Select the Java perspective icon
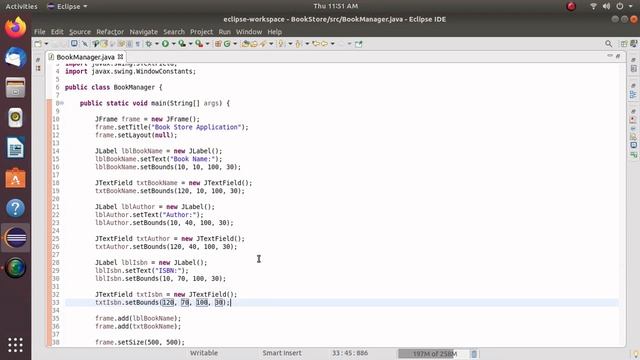The width and height of the screenshot is (640, 360). click(x=633, y=44)
